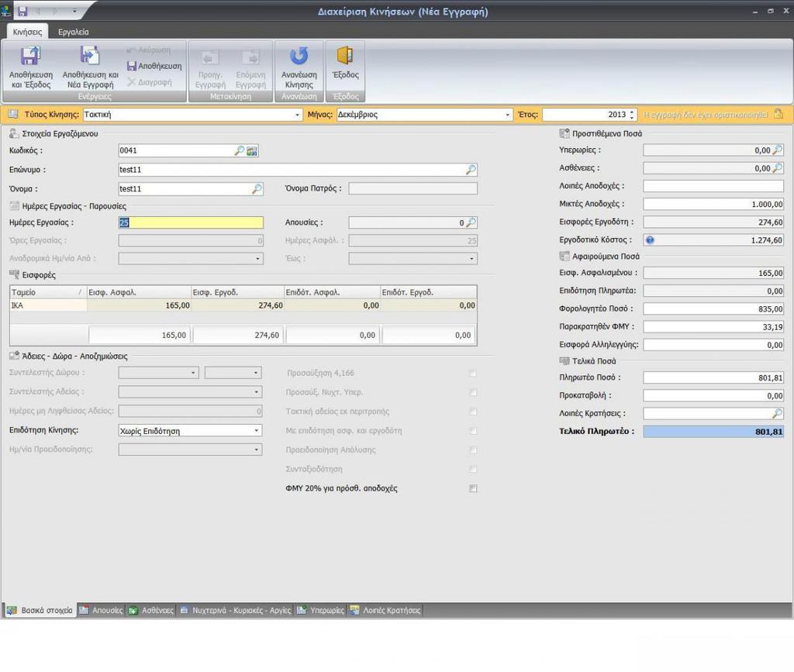Click the disabled Διαγραφή delete icon

point(131,82)
